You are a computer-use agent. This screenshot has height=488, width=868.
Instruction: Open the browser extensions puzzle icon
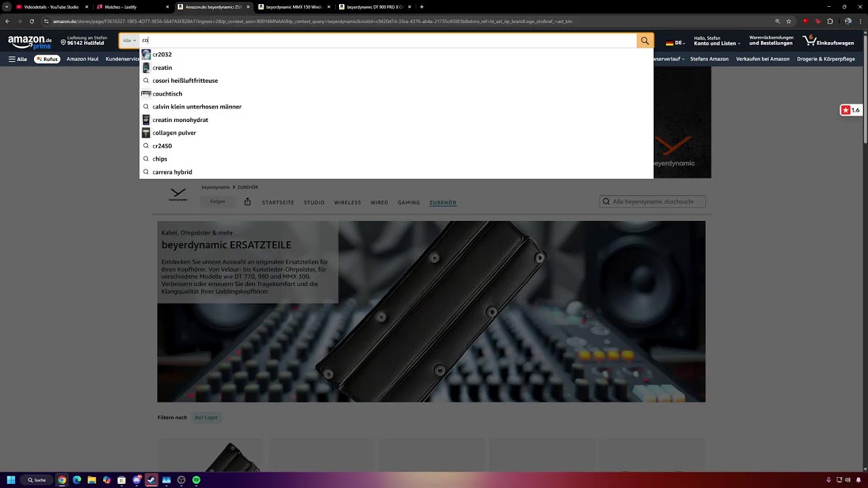tap(830, 21)
